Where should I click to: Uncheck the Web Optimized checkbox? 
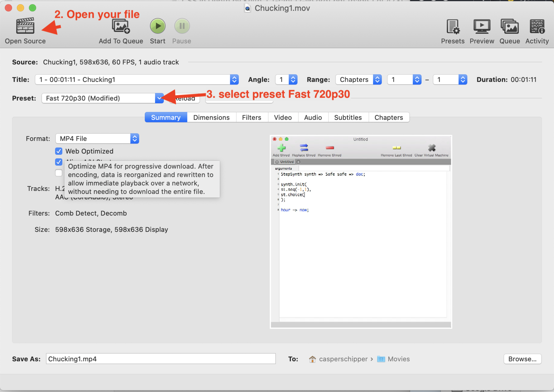click(59, 151)
